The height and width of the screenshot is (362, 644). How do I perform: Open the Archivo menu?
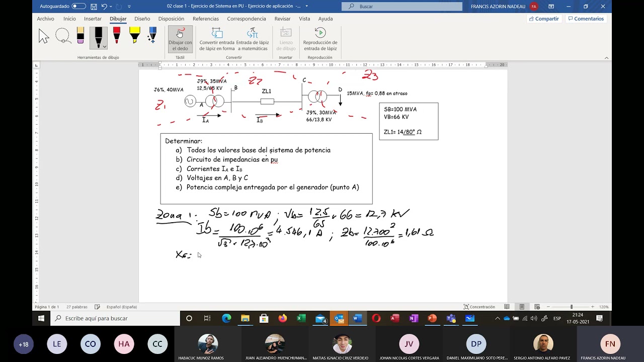tap(45, 19)
